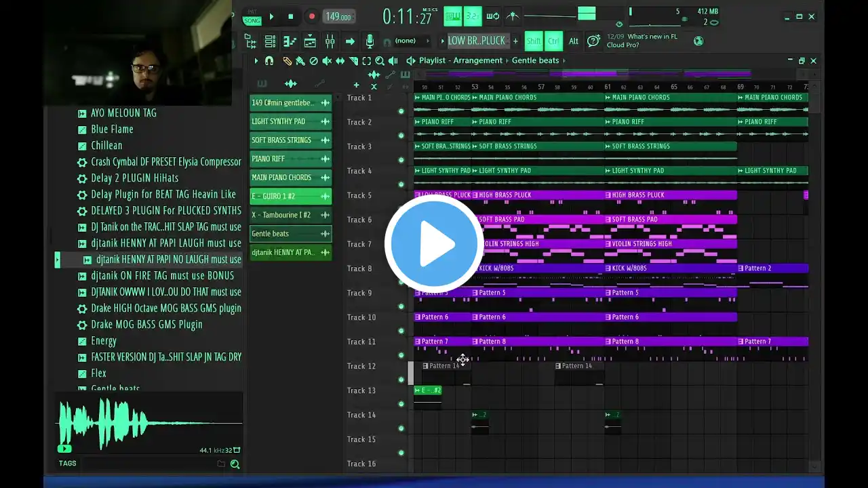This screenshot has height=488, width=868.
Task: Open the (none) audio input dropdown
Action: coord(405,41)
